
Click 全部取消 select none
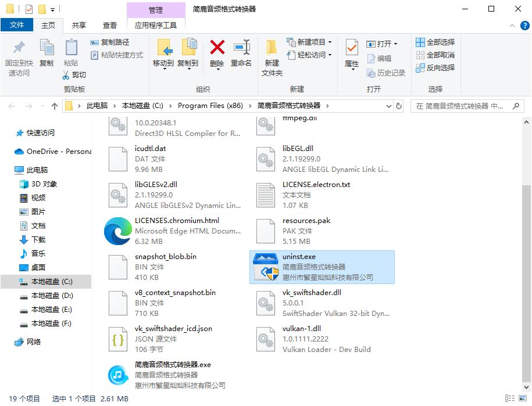click(x=435, y=55)
